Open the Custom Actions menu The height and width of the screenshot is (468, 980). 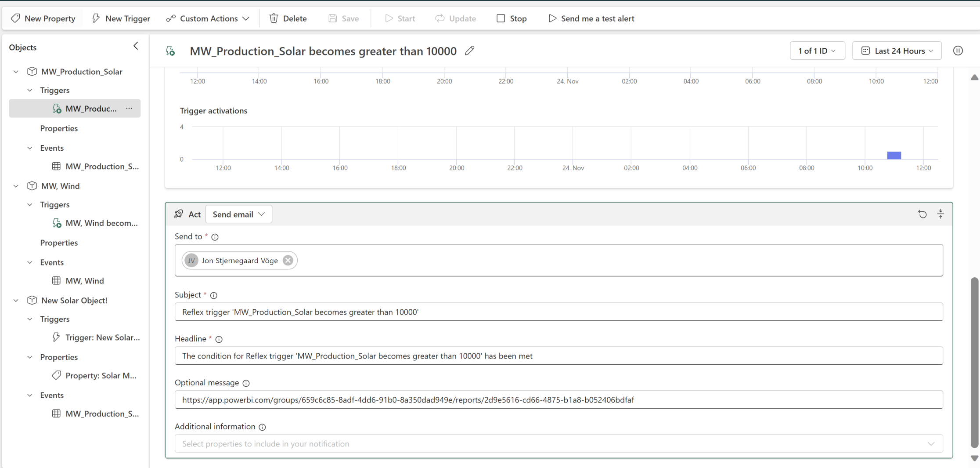point(208,18)
